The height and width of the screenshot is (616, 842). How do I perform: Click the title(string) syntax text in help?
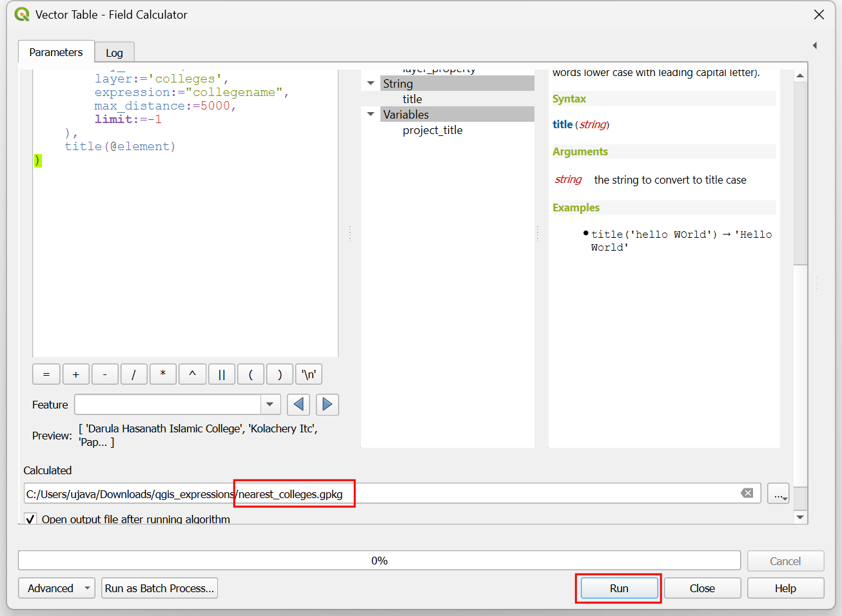tap(581, 124)
